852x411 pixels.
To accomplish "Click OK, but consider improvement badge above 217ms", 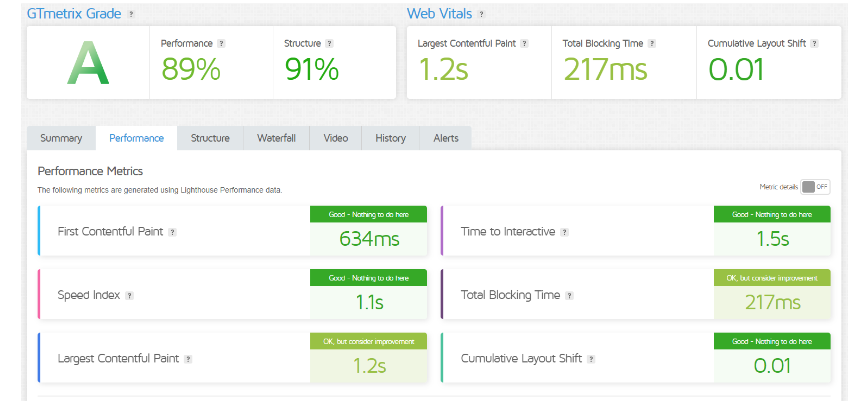I will coord(773,278).
